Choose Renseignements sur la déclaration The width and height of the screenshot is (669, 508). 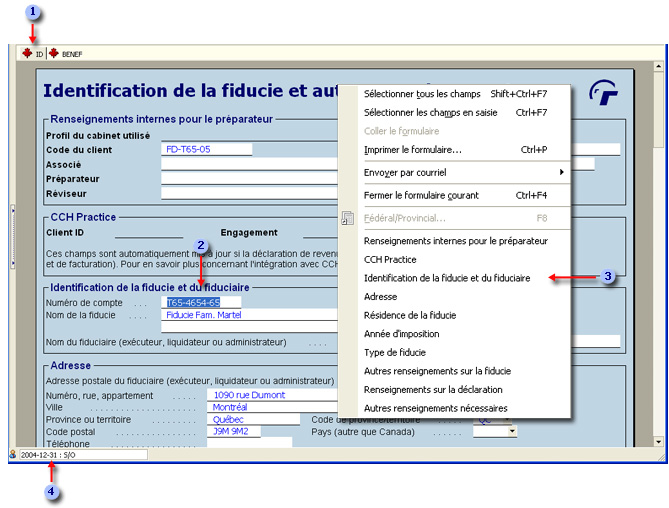[x=455, y=389]
